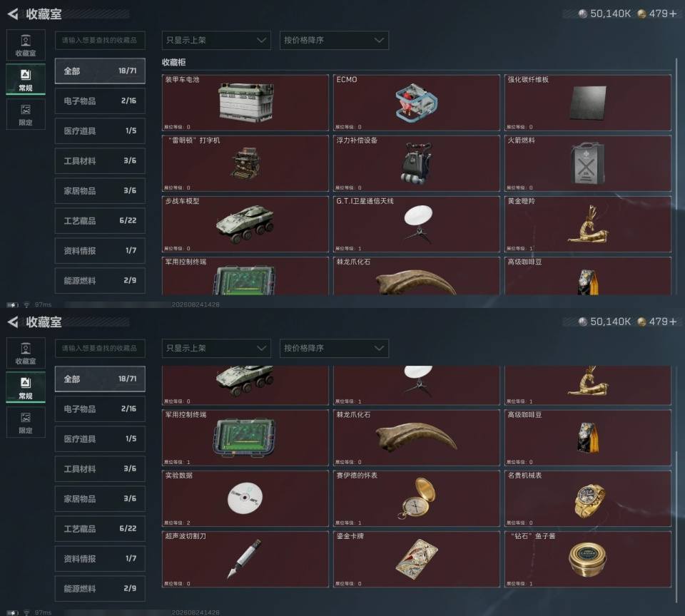Image resolution: width=685 pixels, height=616 pixels.
Task: Select 常规 sidebar icon in upper screenshot
Action: click(x=26, y=79)
